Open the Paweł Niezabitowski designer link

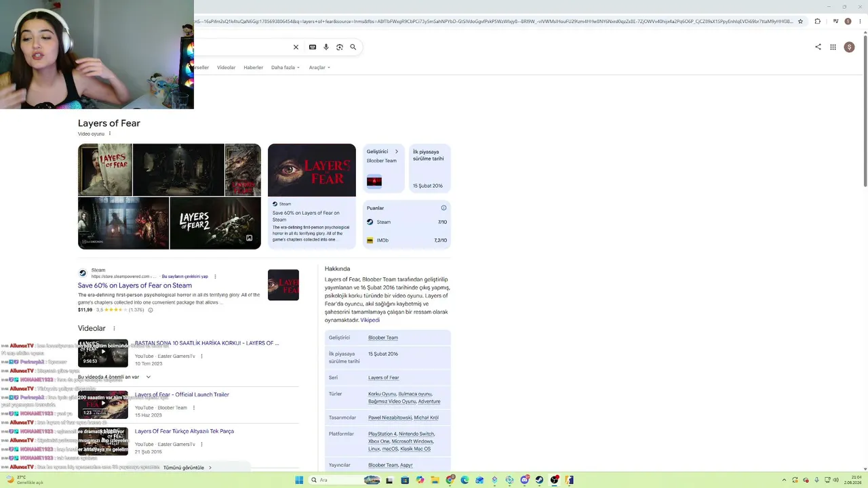point(390,418)
